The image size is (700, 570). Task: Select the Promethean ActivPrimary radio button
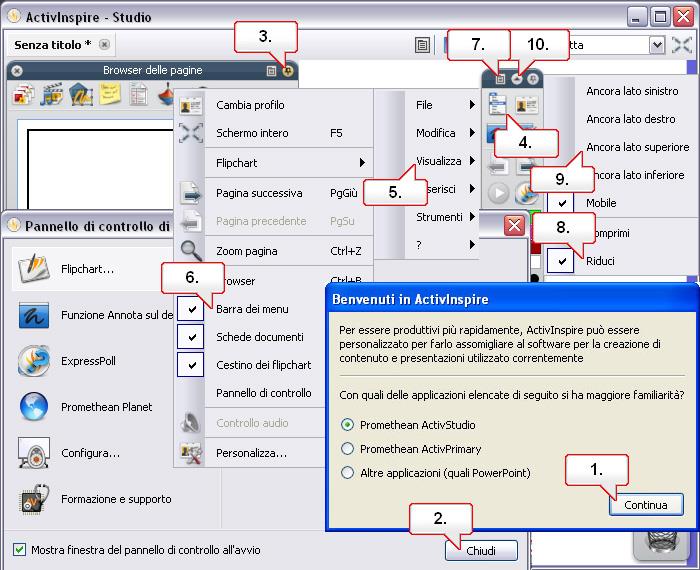click(347, 449)
